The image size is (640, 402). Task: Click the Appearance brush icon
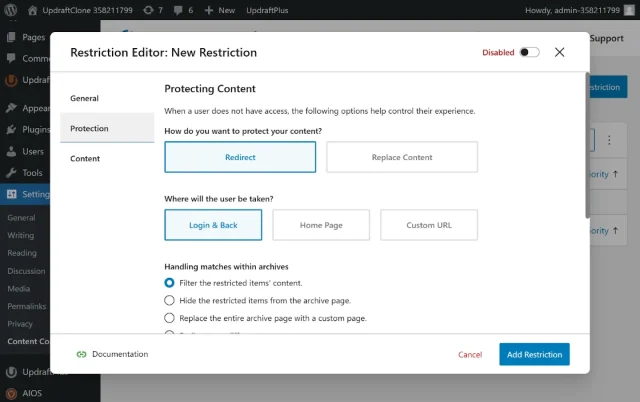click(11, 108)
